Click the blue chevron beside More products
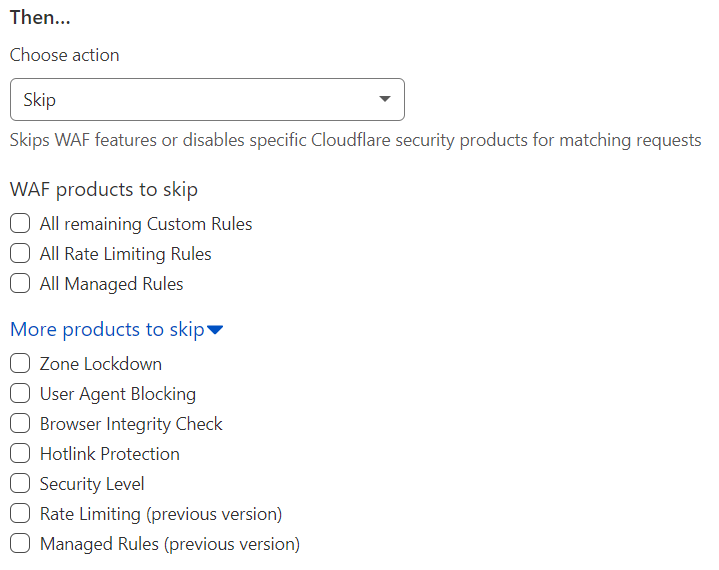719x570 pixels. pos(215,330)
